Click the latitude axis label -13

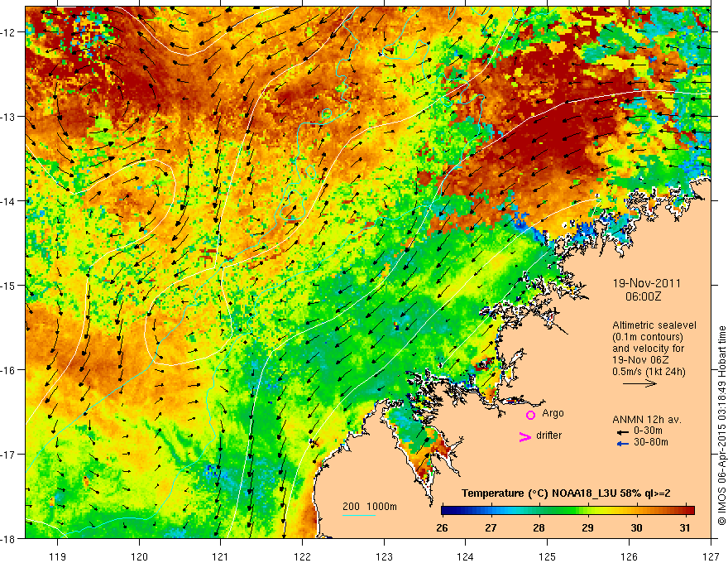[9, 117]
